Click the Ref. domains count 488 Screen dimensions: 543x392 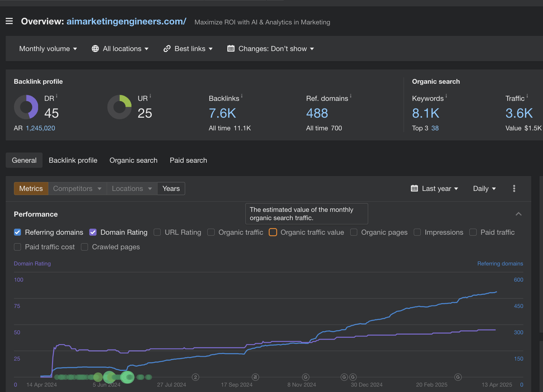click(x=317, y=113)
